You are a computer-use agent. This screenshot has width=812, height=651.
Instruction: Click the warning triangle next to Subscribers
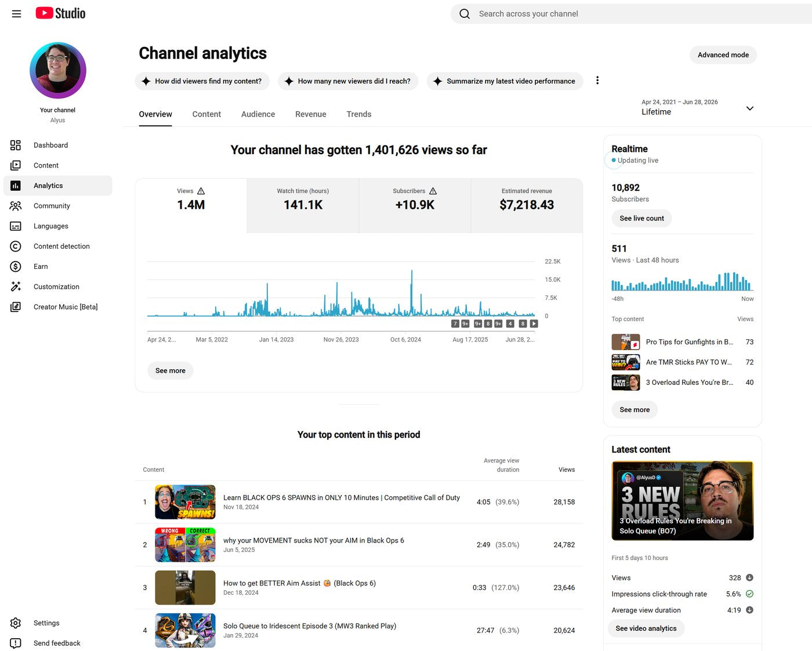coord(433,191)
